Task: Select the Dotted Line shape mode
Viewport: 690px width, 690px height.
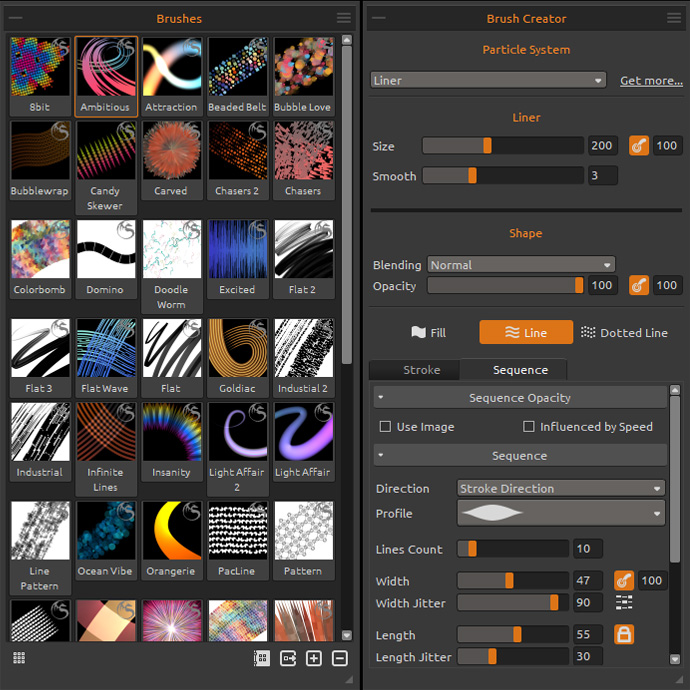Action: click(624, 333)
